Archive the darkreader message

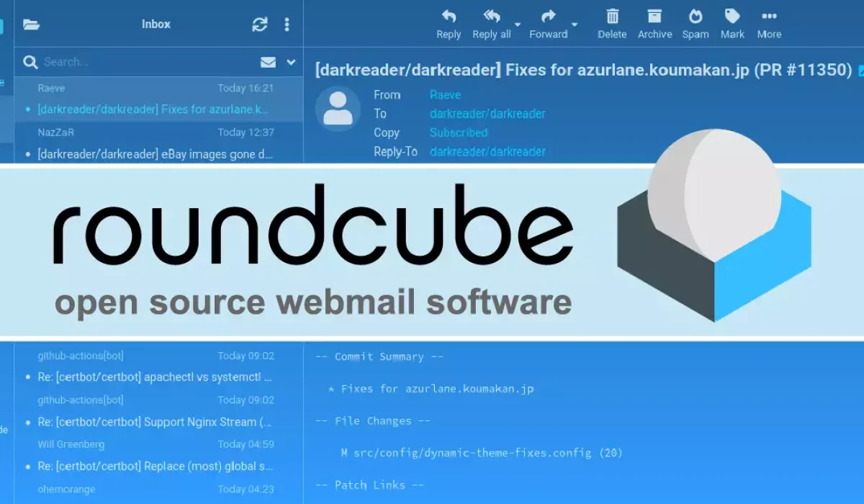pyautogui.click(x=654, y=16)
